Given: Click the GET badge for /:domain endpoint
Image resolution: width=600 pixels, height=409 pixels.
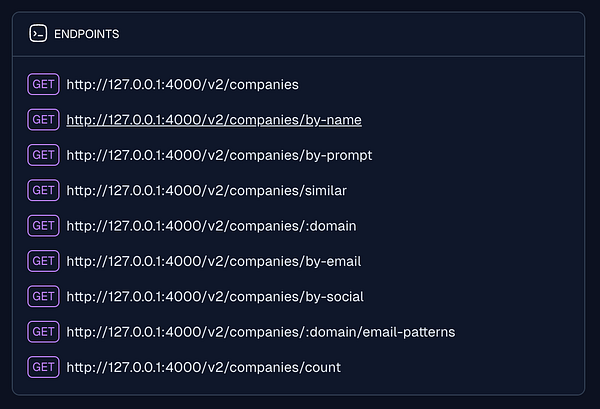Looking at the screenshot, I should coord(43,226).
